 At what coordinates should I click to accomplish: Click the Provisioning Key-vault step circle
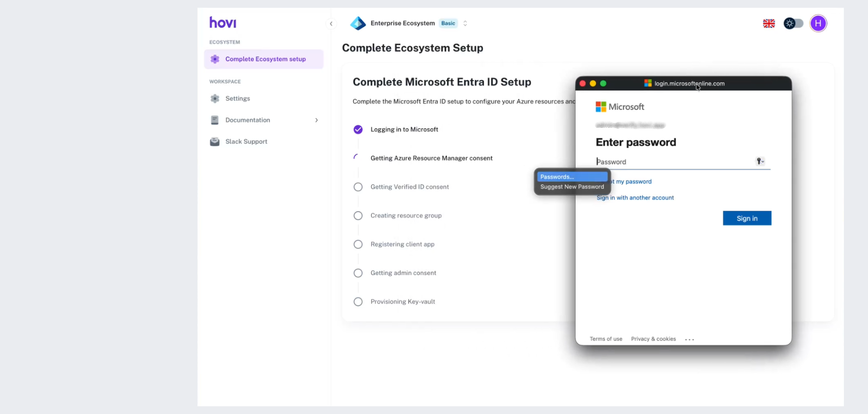click(x=358, y=302)
